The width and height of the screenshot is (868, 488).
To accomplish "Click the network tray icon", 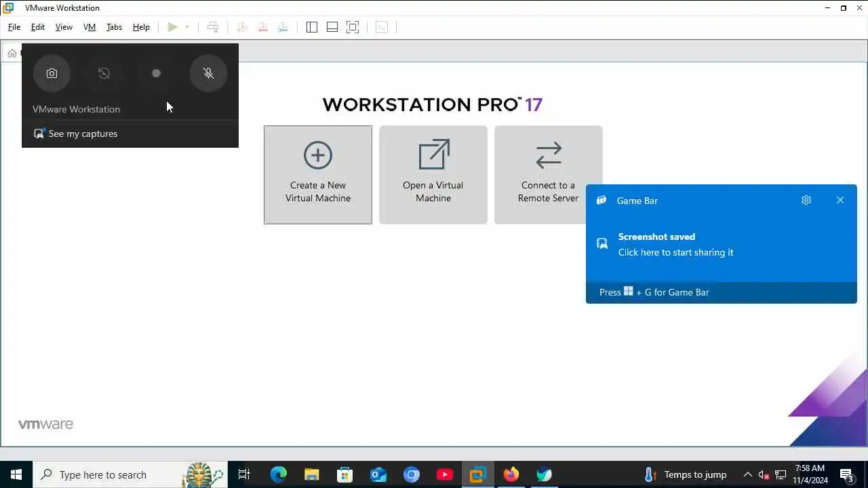I will pyautogui.click(x=781, y=474).
